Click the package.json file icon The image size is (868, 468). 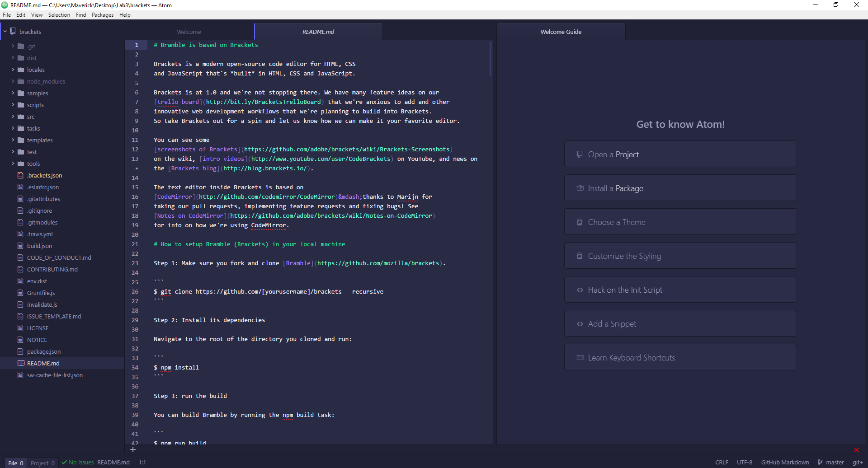tap(20, 351)
